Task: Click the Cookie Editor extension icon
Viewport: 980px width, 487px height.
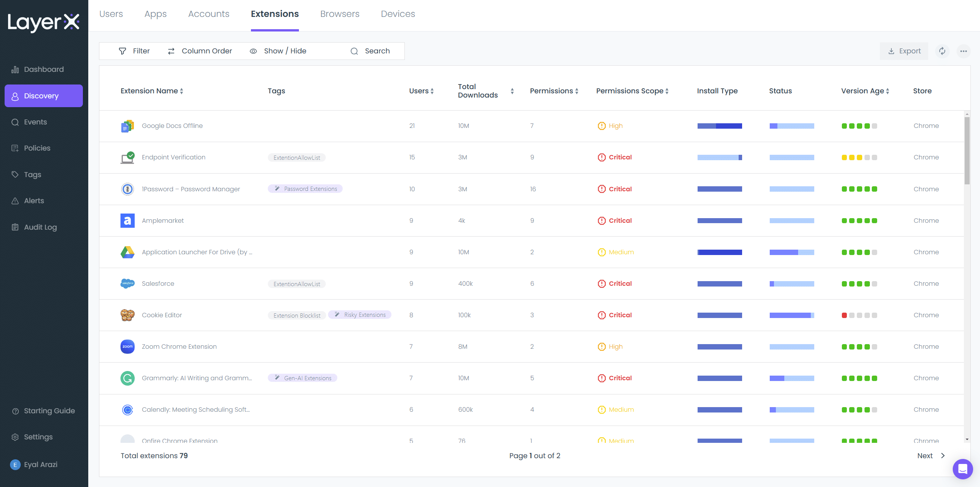Action: click(127, 315)
